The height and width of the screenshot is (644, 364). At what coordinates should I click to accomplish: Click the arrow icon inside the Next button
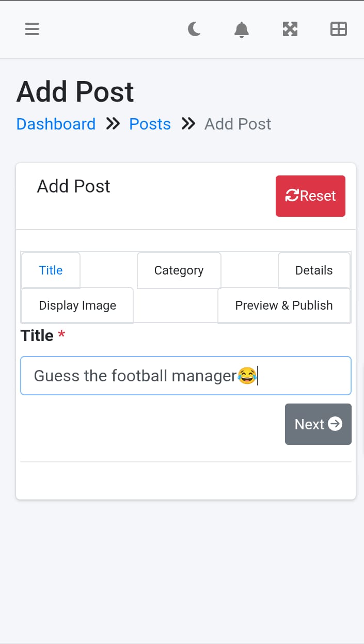(335, 424)
